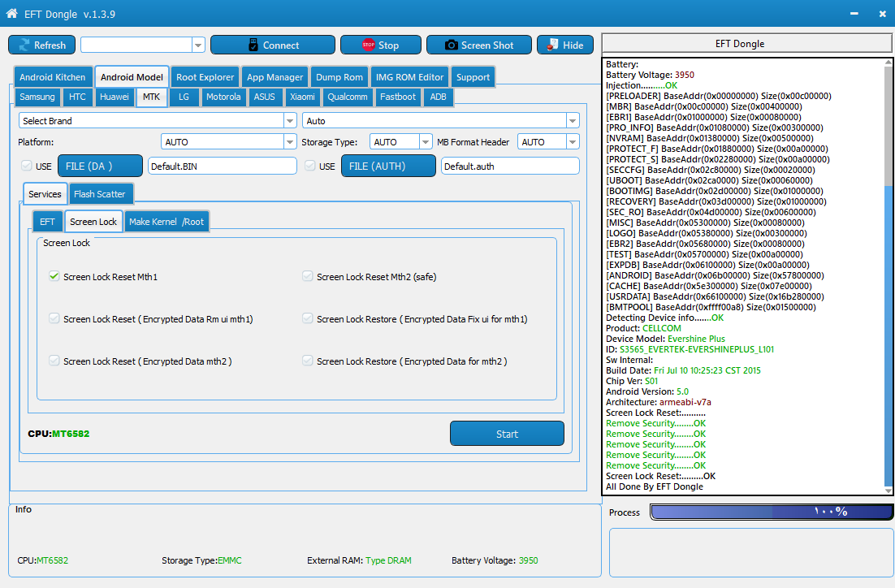
Task: Click the home icon in title bar
Action: pyautogui.click(x=11, y=13)
